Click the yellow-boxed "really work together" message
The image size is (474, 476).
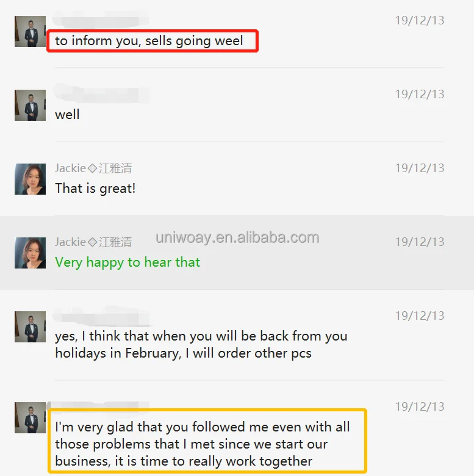(203, 444)
